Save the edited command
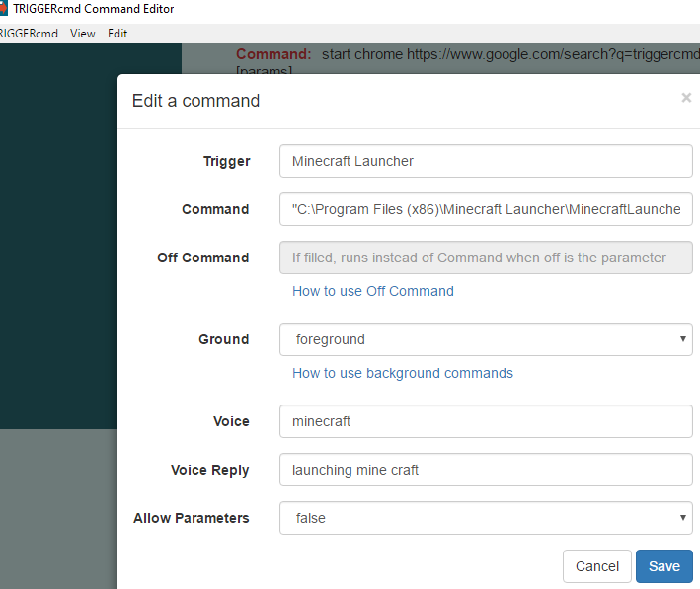The width and height of the screenshot is (700, 589). [663, 566]
